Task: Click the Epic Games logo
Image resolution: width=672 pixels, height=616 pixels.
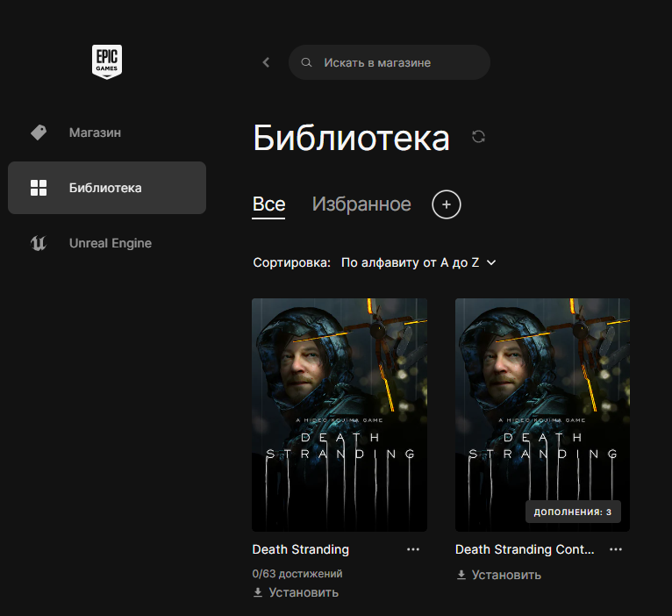Action: click(x=107, y=61)
